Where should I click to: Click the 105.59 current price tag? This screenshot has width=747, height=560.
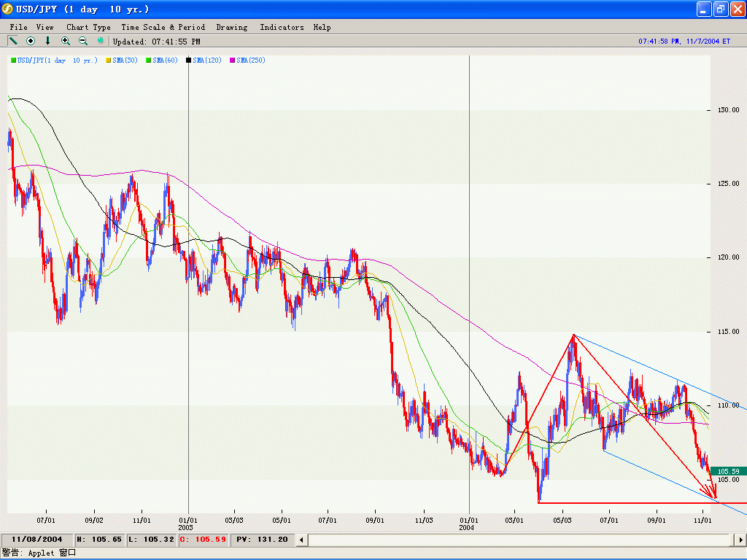[x=727, y=471]
